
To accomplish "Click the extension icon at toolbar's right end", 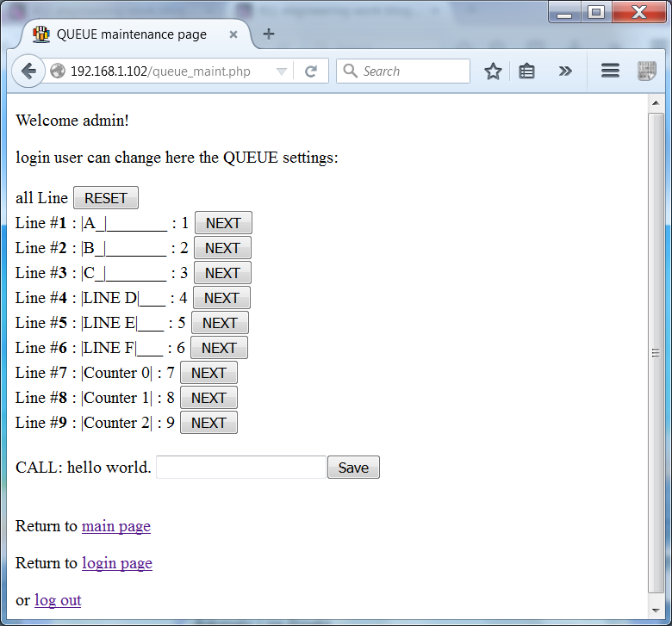I will click(x=646, y=71).
